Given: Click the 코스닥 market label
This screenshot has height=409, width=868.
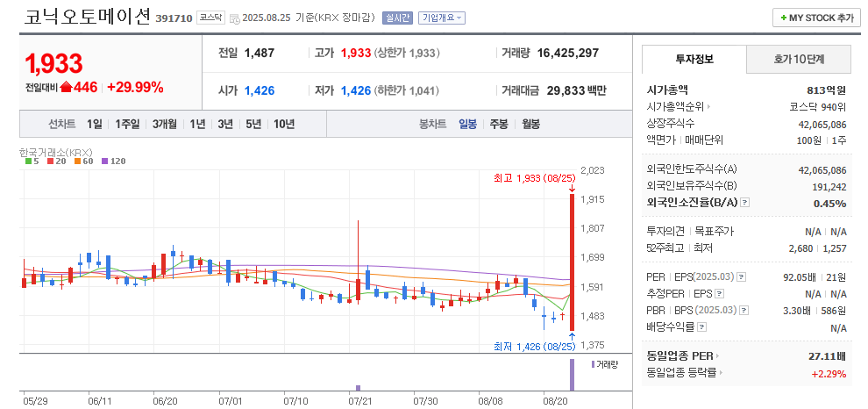Looking at the screenshot, I should [210, 18].
